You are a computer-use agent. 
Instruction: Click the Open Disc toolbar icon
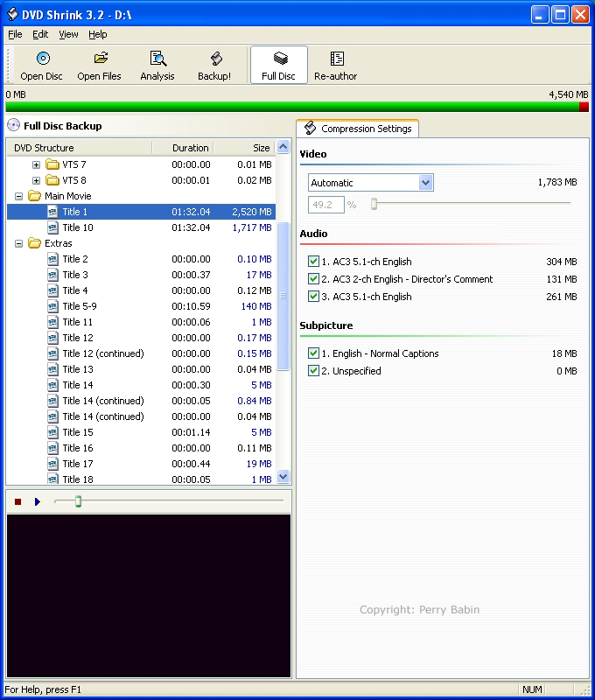click(x=43, y=59)
